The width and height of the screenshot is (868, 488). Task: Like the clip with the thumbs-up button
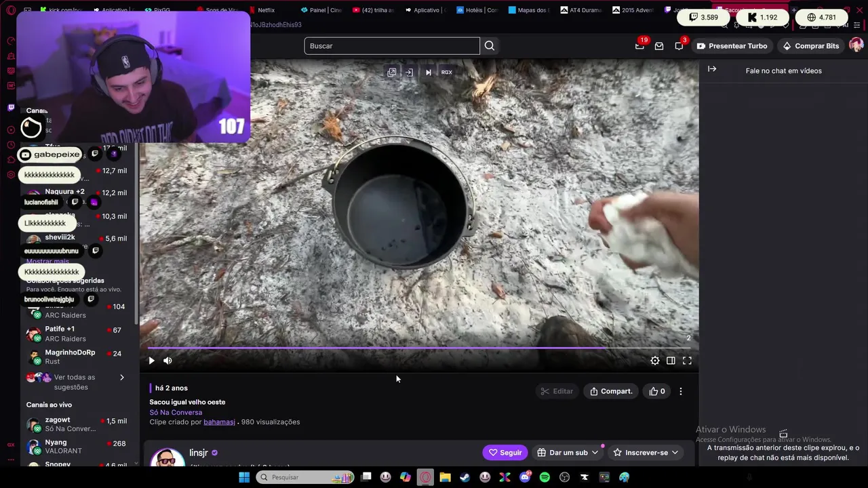pos(657,391)
